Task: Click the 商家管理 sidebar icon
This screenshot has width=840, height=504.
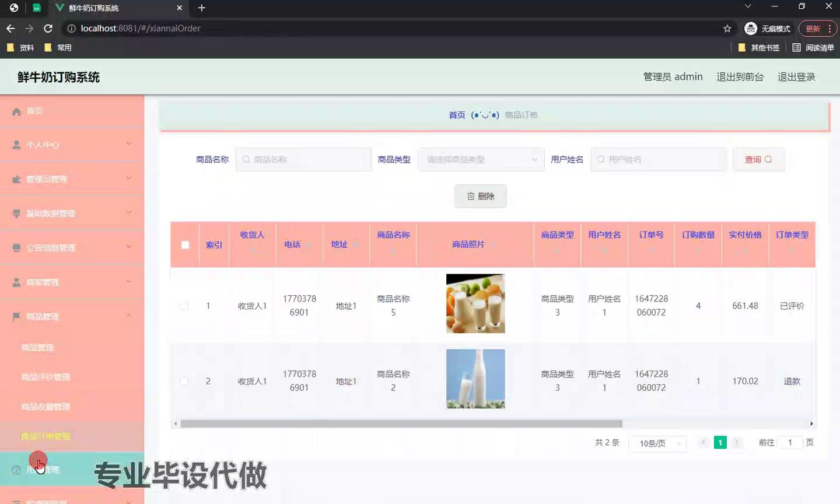Action: pos(16,282)
